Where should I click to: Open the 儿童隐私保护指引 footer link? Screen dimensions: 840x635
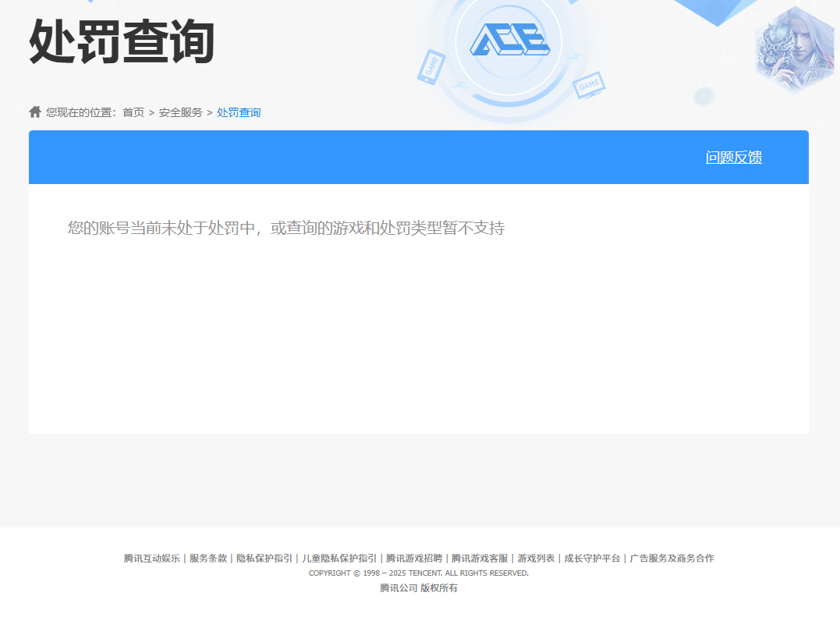(x=339, y=559)
